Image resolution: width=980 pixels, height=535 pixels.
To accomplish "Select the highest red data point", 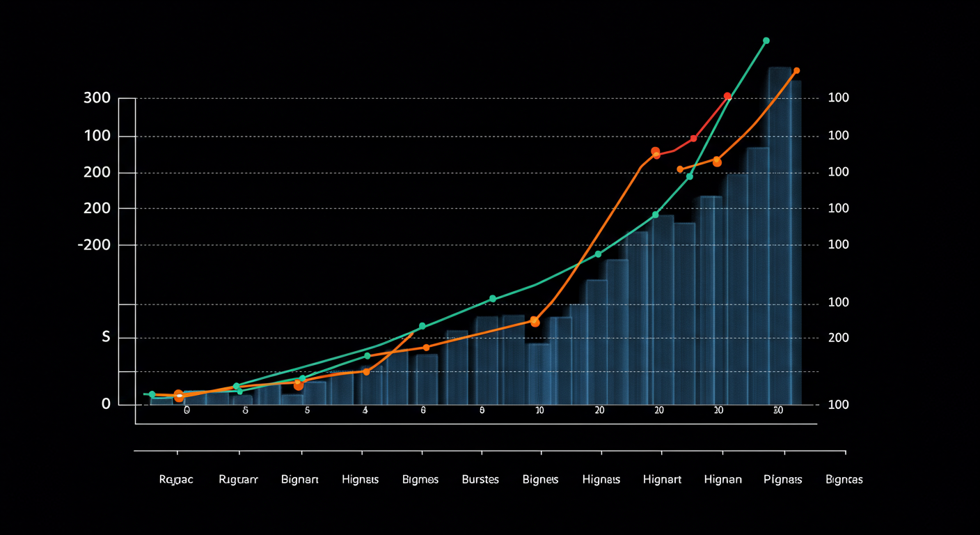I will click(727, 96).
